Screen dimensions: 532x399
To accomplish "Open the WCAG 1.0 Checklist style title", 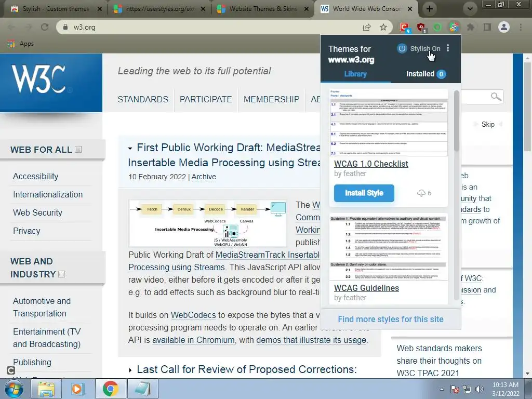I will tap(371, 164).
